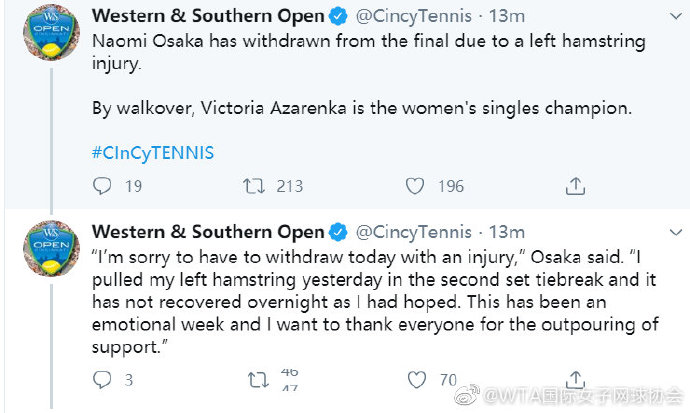Open the #CInCyTENNIS hashtag link

click(x=153, y=153)
